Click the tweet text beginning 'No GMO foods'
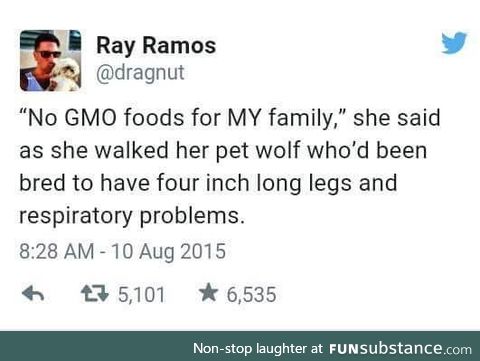This screenshot has width=480, height=361. coord(230,167)
